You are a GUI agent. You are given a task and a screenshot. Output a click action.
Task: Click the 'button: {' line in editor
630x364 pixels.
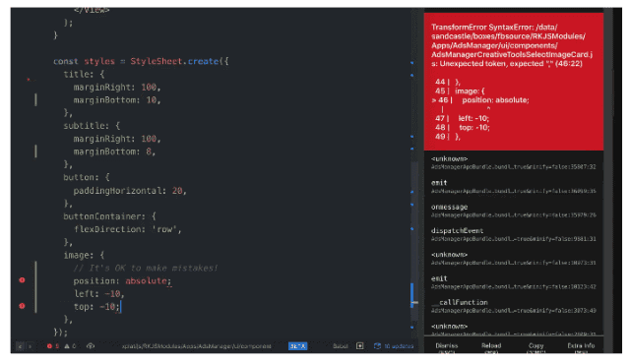87,177
